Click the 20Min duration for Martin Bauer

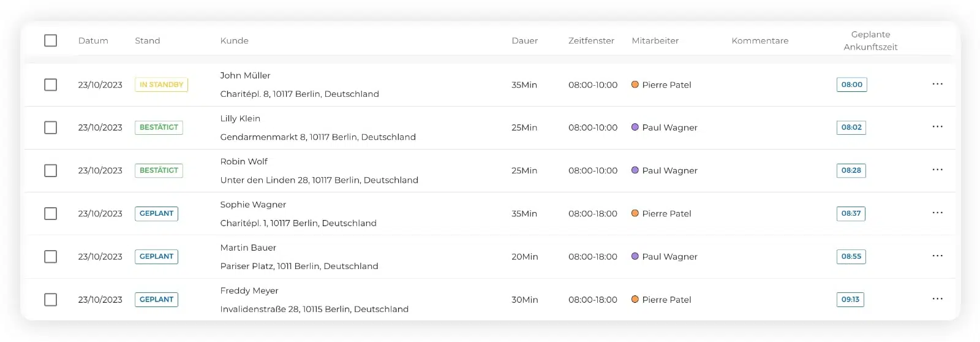(x=525, y=256)
